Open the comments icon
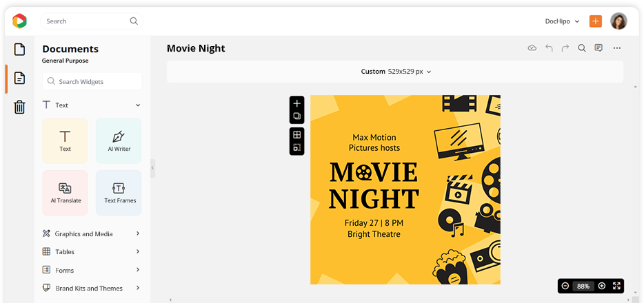644x303 pixels. pyautogui.click(x=598, y=48)
